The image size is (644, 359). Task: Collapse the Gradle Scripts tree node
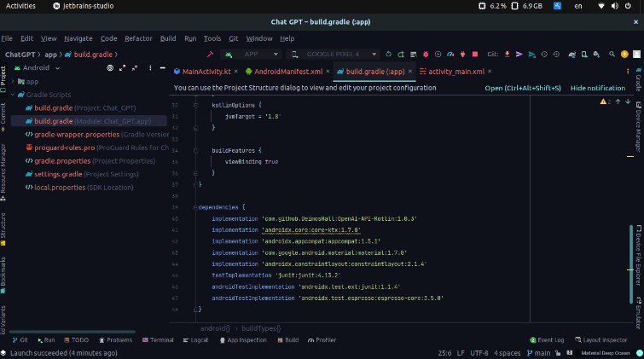coord(13,95)
